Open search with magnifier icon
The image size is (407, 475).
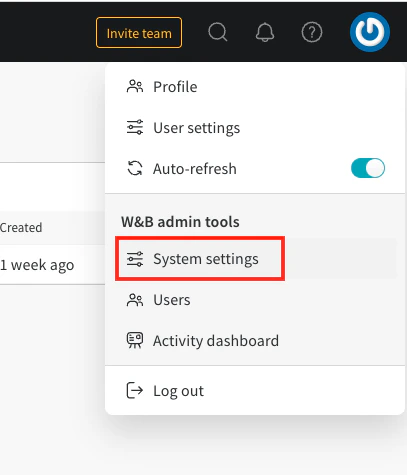[218, 32]
